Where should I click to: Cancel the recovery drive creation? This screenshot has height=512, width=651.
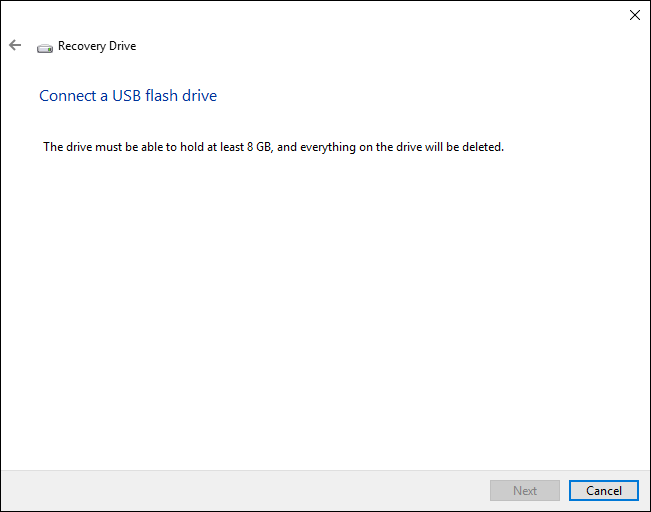(x=604, y=490)
